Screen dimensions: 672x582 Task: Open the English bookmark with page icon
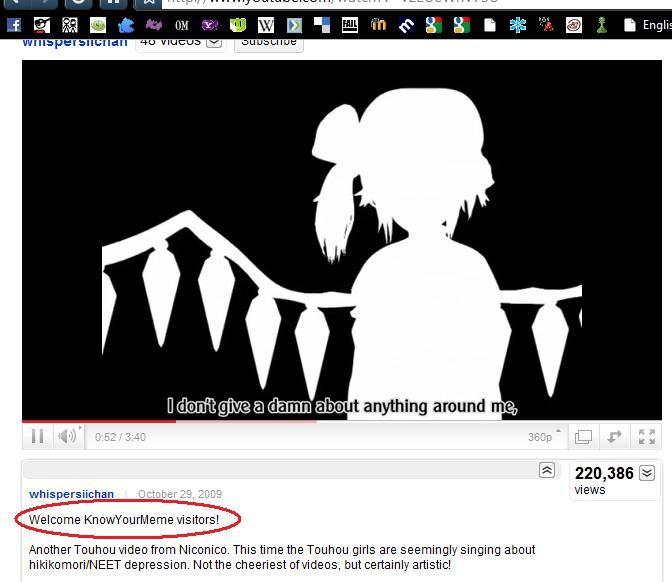click(648, 25)
